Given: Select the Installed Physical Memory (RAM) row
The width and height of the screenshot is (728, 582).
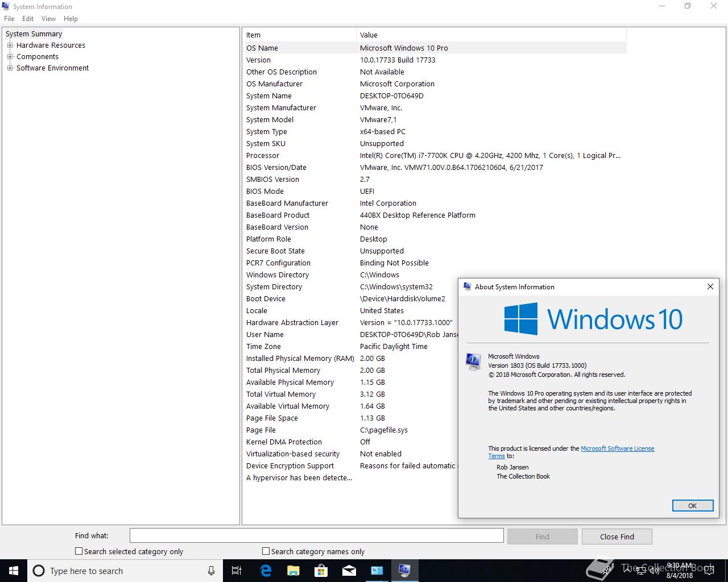Looking at the screenshot, I should click(x=351, y=358).
